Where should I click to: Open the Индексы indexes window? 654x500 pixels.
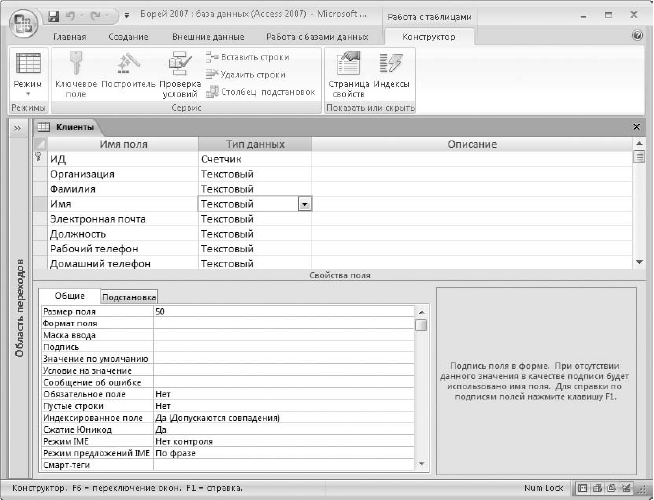click(x=391, y=63)
